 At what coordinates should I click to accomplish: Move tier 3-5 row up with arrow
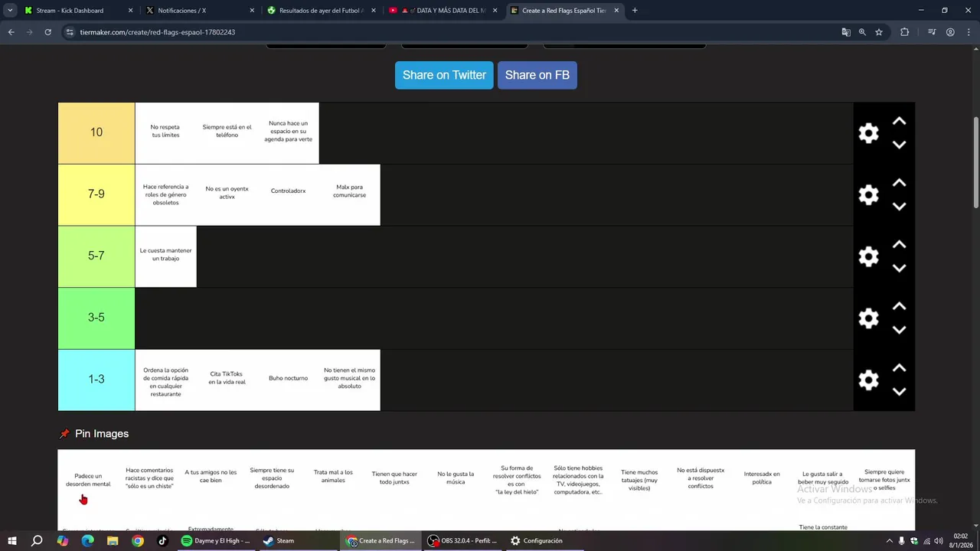(x=899, y=307)
